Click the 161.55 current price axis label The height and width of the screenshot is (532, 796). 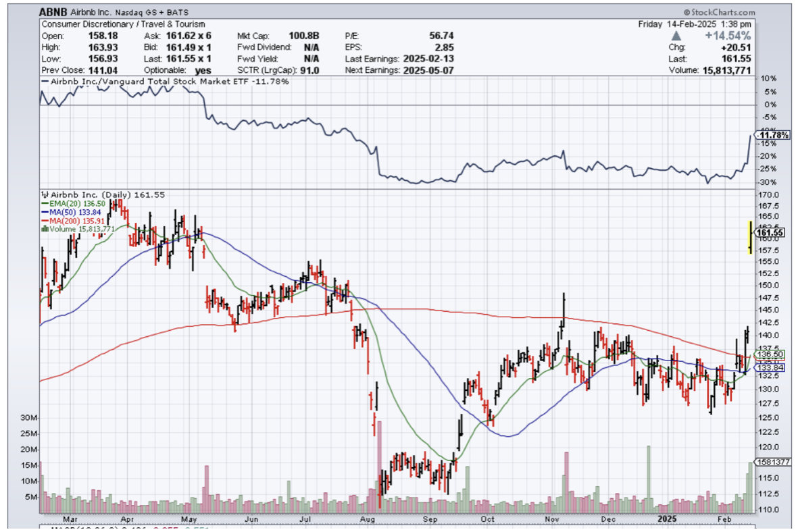770,232
